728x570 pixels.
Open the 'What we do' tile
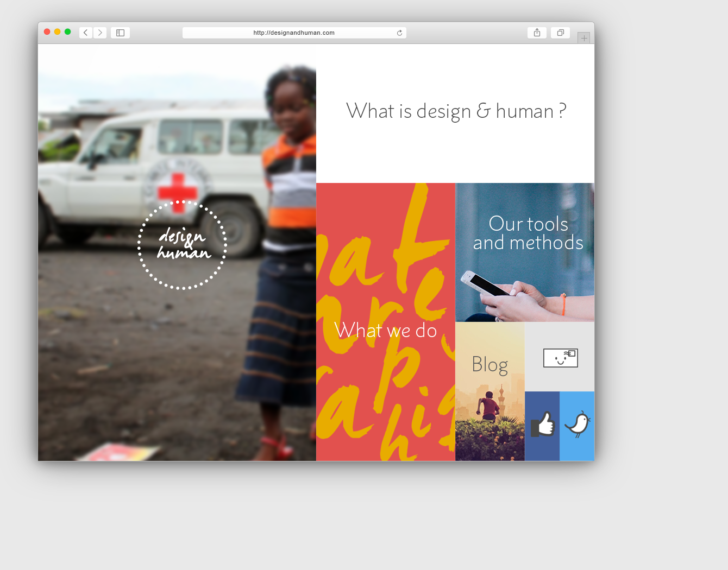386,322
